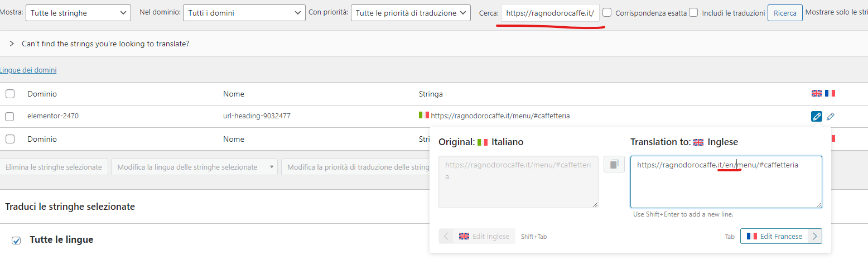Screen dimensions: 868x264
Task: Toggle Includi le traduzioni checkbox
Action: click(693, 13)
